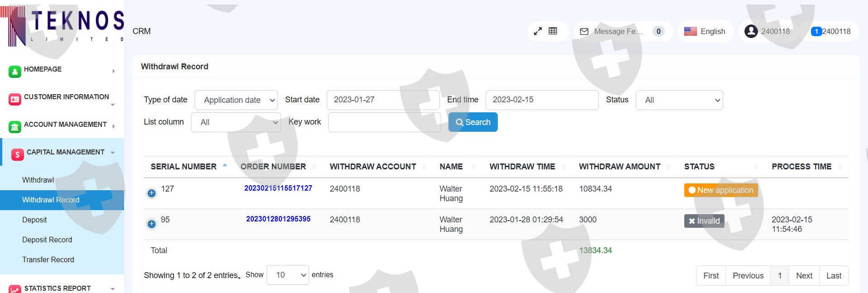Click the green Homepage sidebar icon
The height and width of the screenshot is (293, 868).
pyautogui.click(x=15, y=71)
